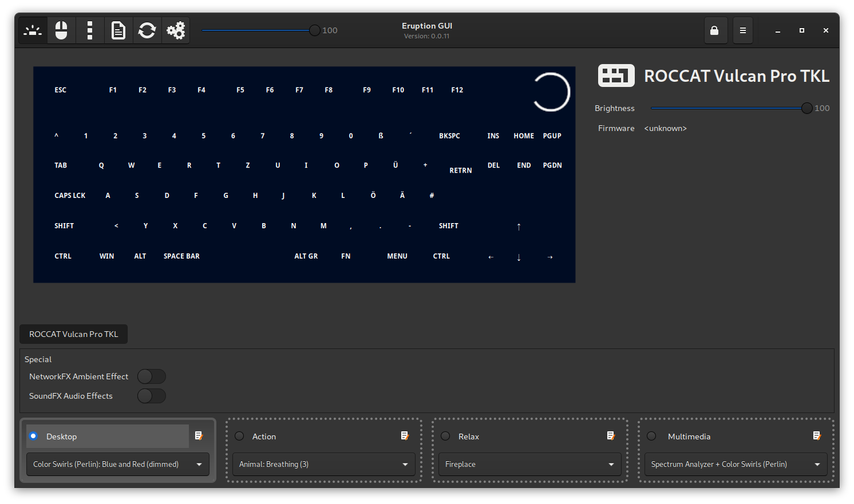Image resolution: width=854 pixels, height=504 pixels.
Task: Click the ROCCAT keyboard device icon
Action: [616, 76]
